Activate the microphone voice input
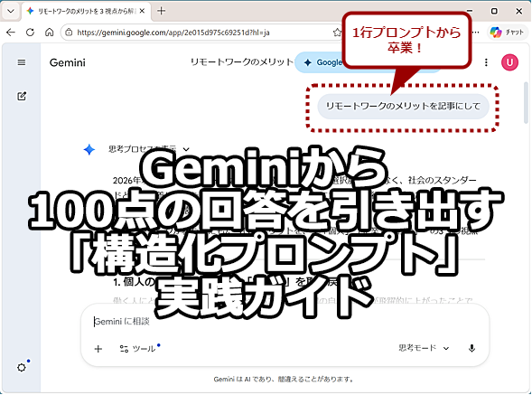 pos(471,349)
